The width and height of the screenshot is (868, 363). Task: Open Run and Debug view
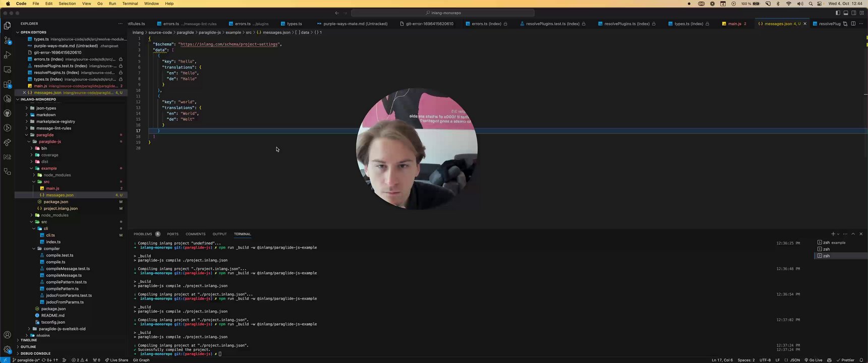point(7,54)
